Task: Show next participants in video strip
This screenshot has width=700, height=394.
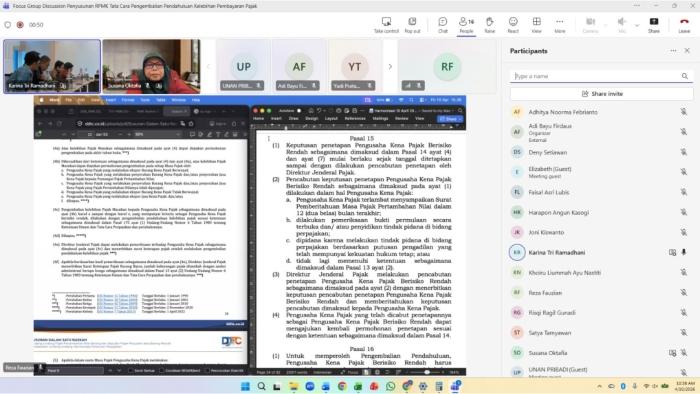Action: click(390, 66)
